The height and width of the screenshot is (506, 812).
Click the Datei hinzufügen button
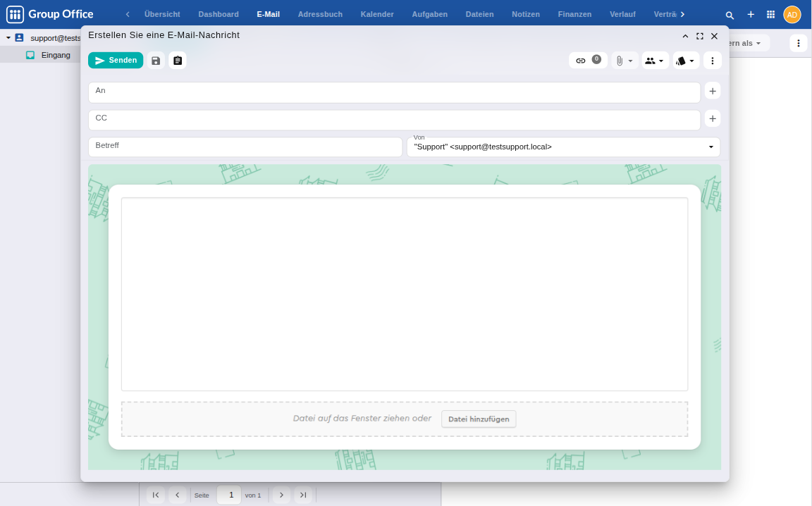coord(479,419)
